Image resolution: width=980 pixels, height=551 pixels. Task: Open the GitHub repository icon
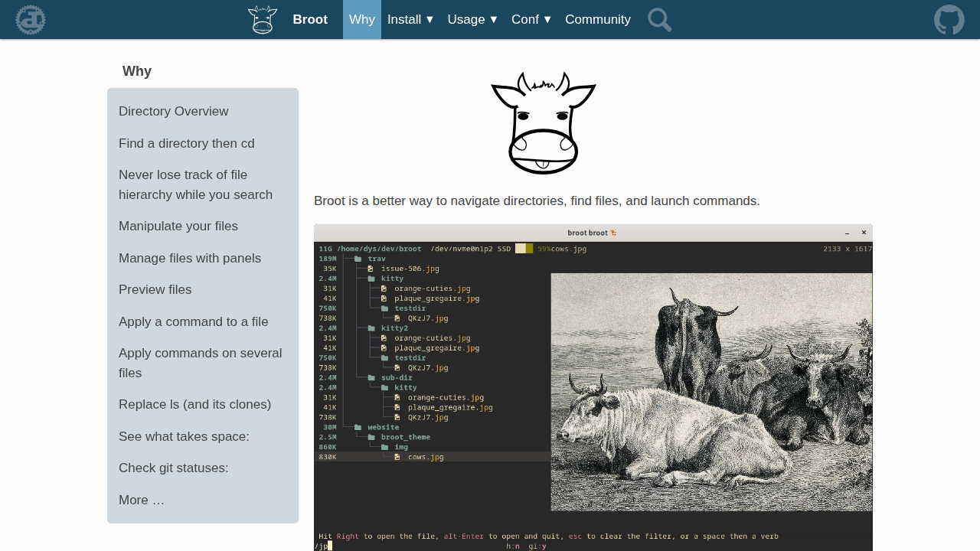(949, 20)
